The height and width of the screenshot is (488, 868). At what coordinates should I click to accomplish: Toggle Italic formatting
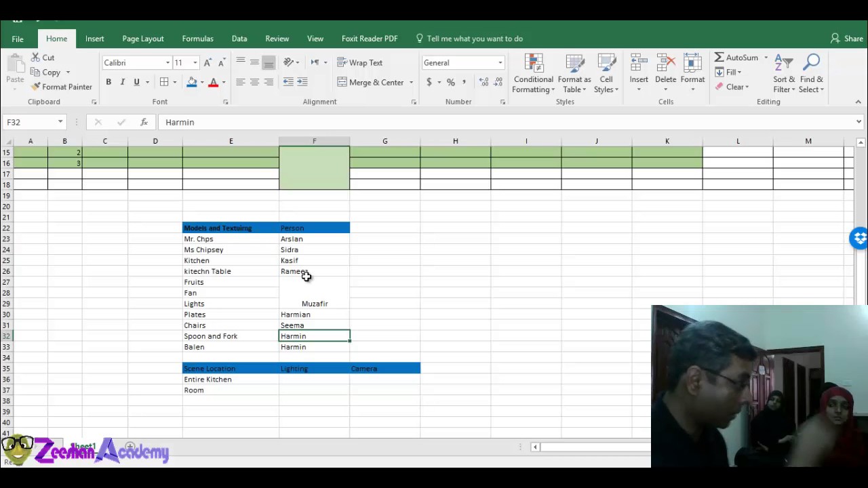click(122, 82)
